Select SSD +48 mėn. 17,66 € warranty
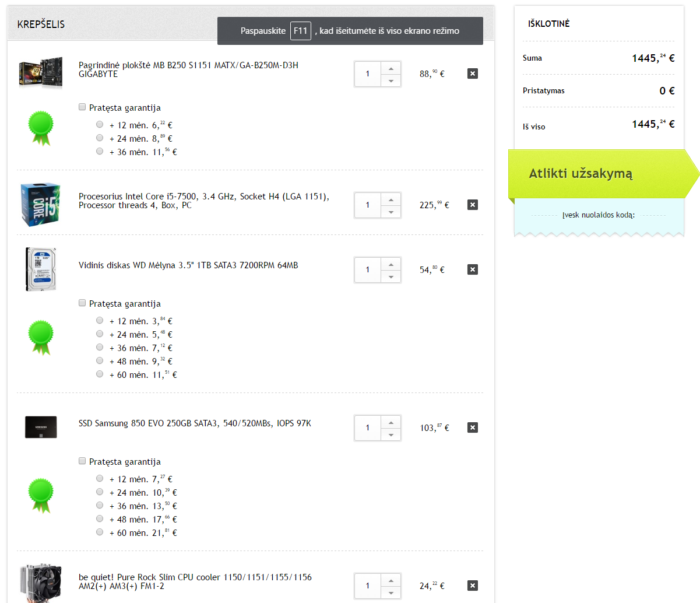 point(100,518)
